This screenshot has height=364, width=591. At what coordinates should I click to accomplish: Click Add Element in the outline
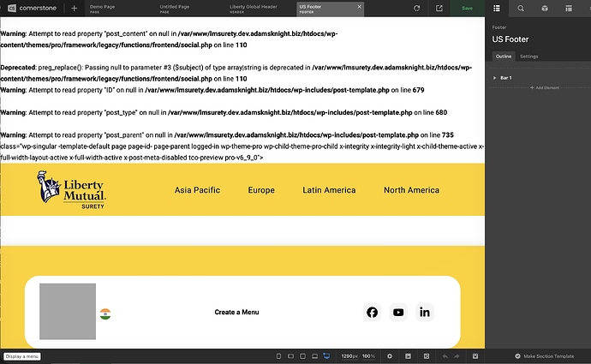[x=545, y=88]
